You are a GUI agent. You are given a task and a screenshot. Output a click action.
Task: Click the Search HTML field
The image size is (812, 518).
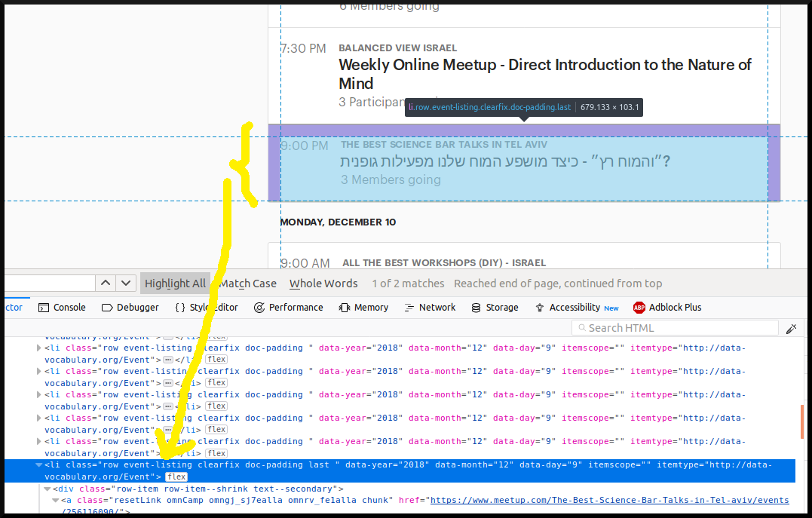[675, 328]
